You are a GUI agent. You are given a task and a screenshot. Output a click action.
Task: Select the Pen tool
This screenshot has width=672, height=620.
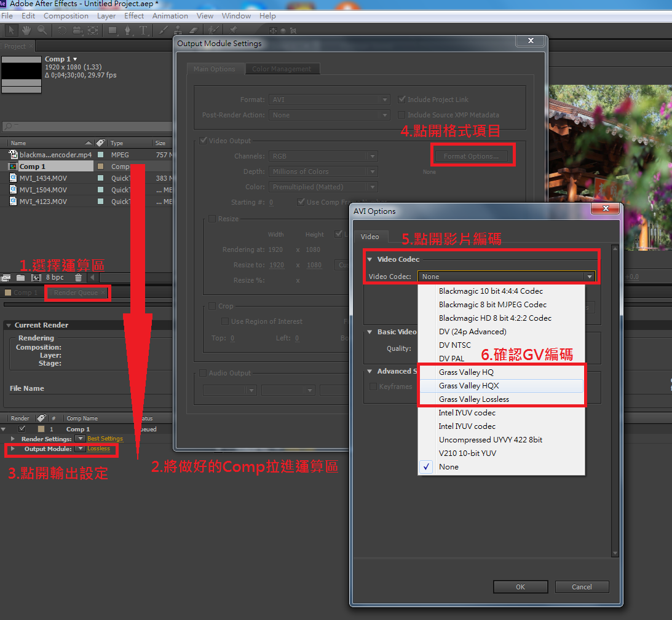coord(128,29)
